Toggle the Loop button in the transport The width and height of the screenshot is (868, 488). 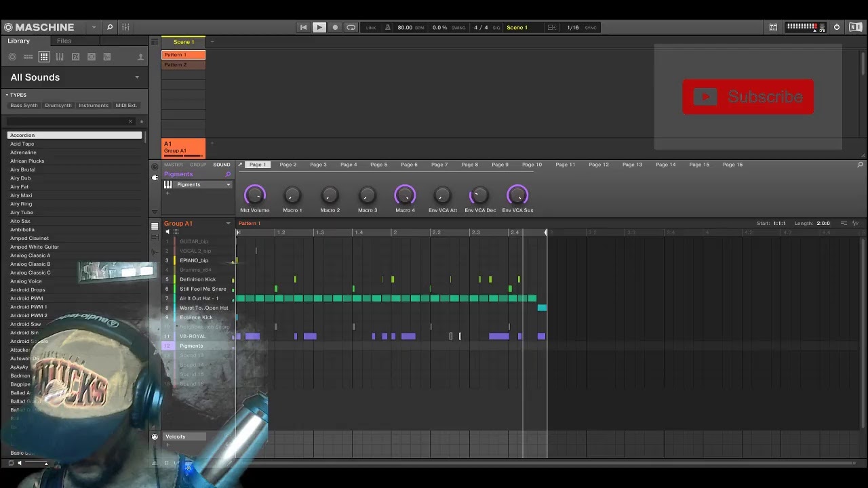(351, 27)
